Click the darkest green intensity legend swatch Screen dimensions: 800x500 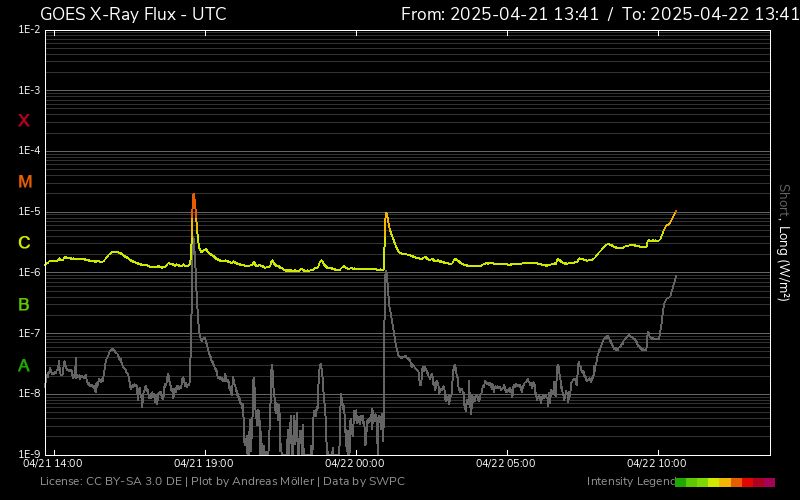pyautogui.click(x=681, y=482)
